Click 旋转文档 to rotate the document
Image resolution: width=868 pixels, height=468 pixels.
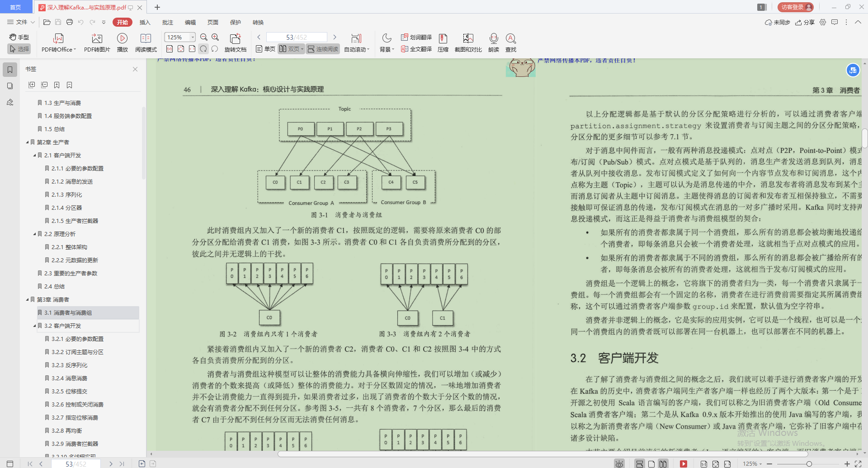[x=235, y=42]
